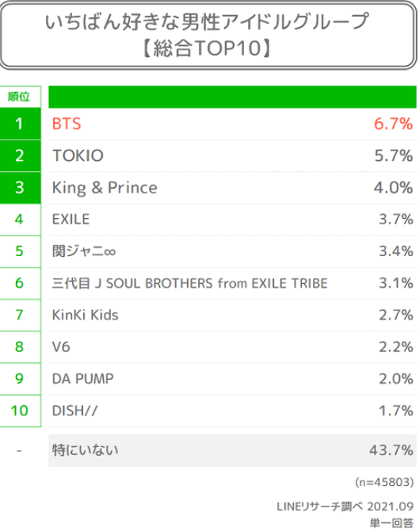
Task: Click the 関ジャニ∞ entry
Action: 84,251
